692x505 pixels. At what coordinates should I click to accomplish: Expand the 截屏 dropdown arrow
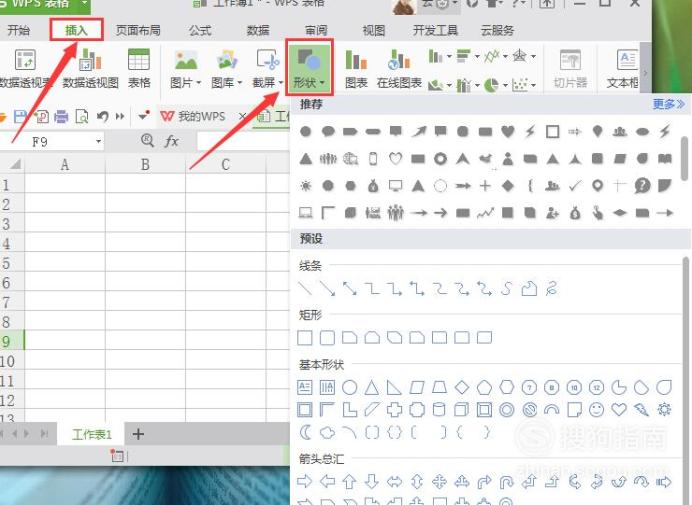click(x=281, y=83)
